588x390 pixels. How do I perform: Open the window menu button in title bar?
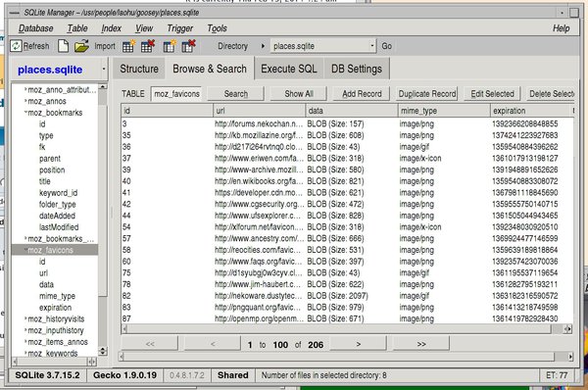coord(15,13)
